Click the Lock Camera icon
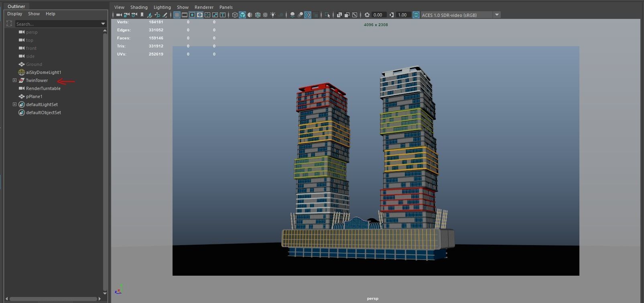644x303 pixels. coord(126,15)
